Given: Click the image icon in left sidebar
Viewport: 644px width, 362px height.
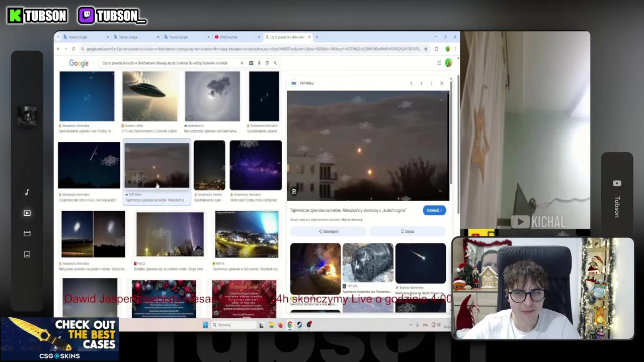Looking at the screenshot, I should [27, 254].
